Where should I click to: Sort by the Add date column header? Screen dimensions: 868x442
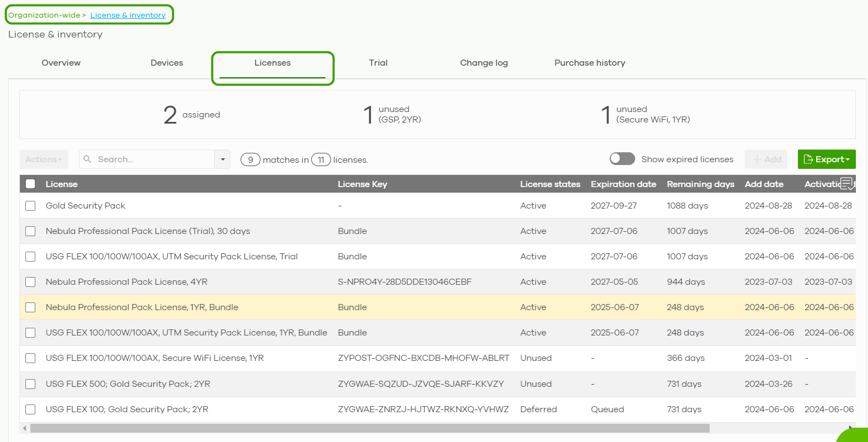coord(764,184)
